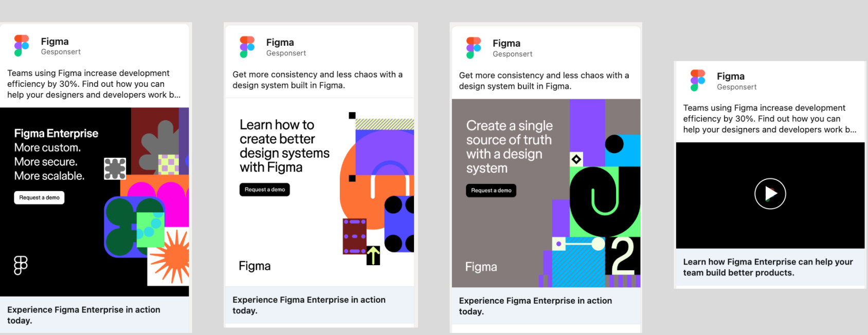This screenshot has height=335, width=868.
Task: Click 'Gesponsert' label in the 'Learn how to create' card
Action: 286,53
